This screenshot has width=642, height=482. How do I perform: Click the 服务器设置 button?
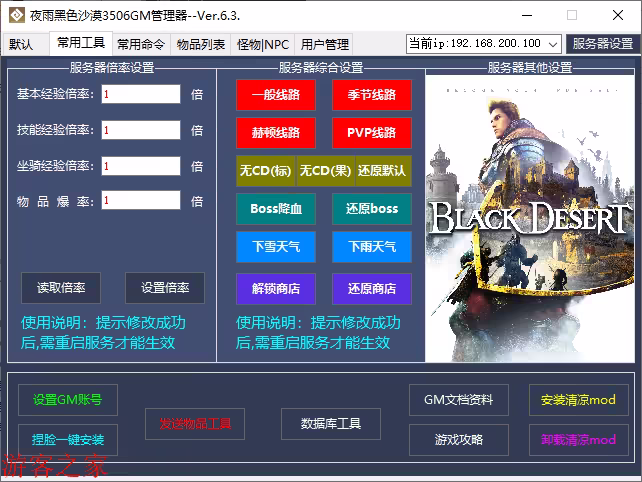coord(603,44)
